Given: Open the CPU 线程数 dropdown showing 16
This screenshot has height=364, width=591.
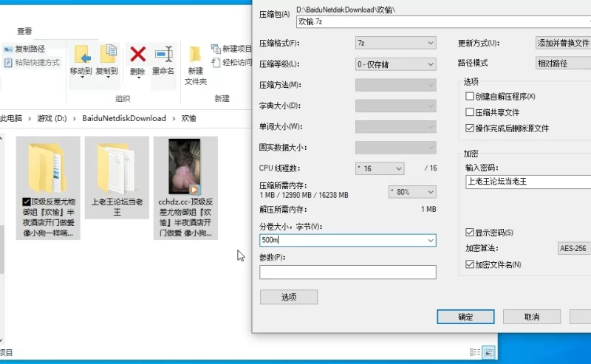Looking at the screenshot, I should point(380,168).
